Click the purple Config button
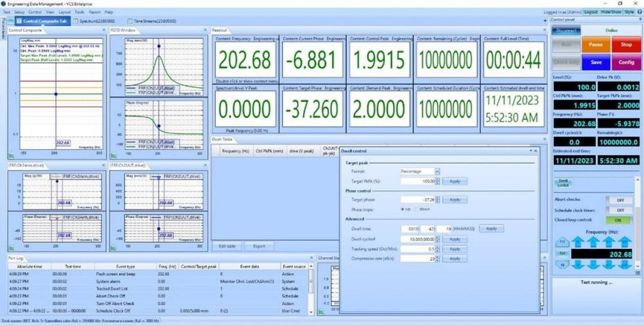The height and width of the screenshot is (325, 644). point(626,62)
